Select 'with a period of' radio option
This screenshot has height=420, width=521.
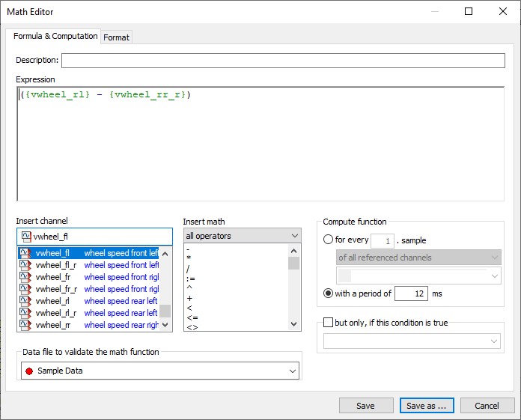pos(328,293)
